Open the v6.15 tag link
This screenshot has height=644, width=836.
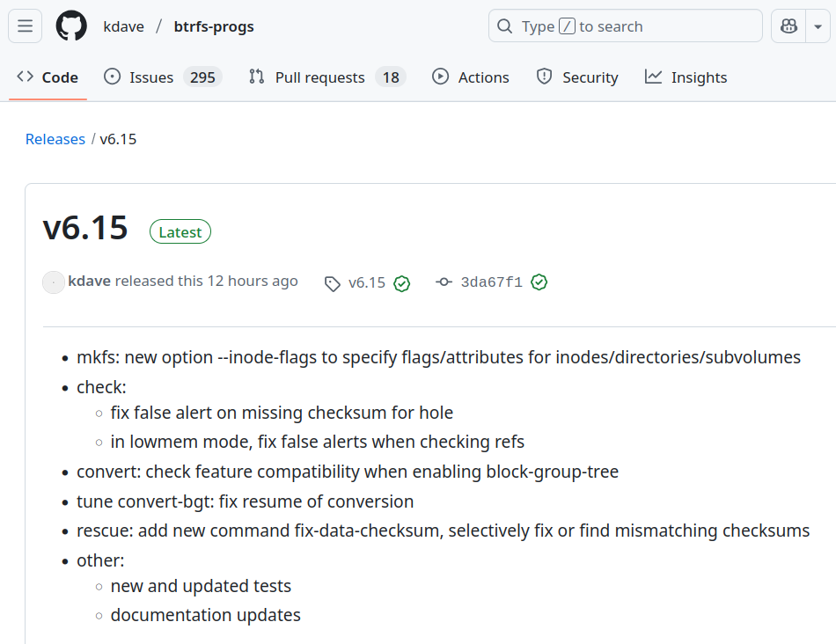point(367,282)
